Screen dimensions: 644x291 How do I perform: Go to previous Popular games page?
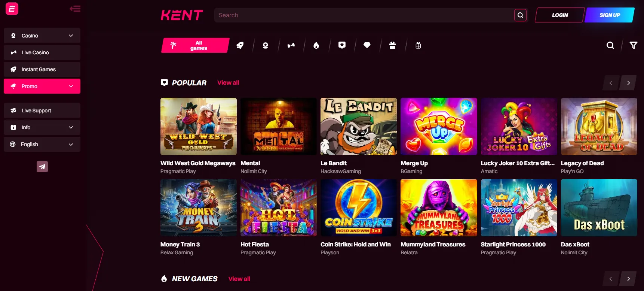coord(611,83)
